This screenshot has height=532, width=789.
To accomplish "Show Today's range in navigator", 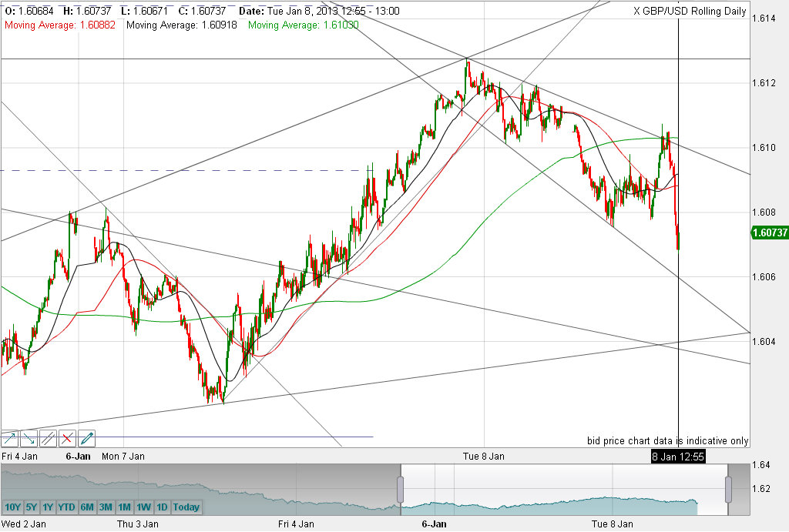I will coord(186,507).
